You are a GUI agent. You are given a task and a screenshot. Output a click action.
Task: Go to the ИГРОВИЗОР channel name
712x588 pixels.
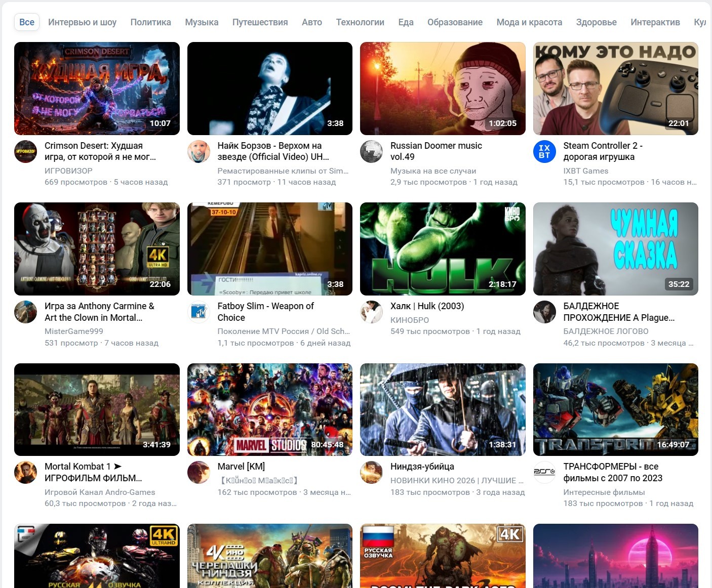68,171
